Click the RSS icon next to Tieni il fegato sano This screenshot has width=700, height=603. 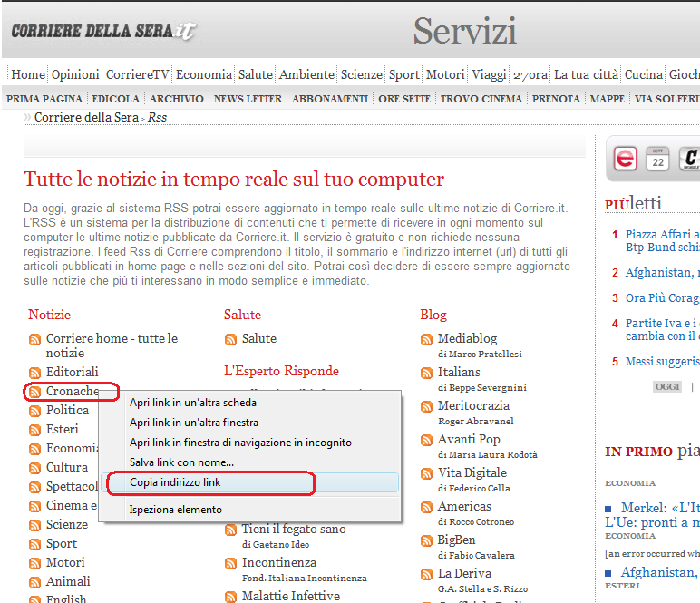231,530
